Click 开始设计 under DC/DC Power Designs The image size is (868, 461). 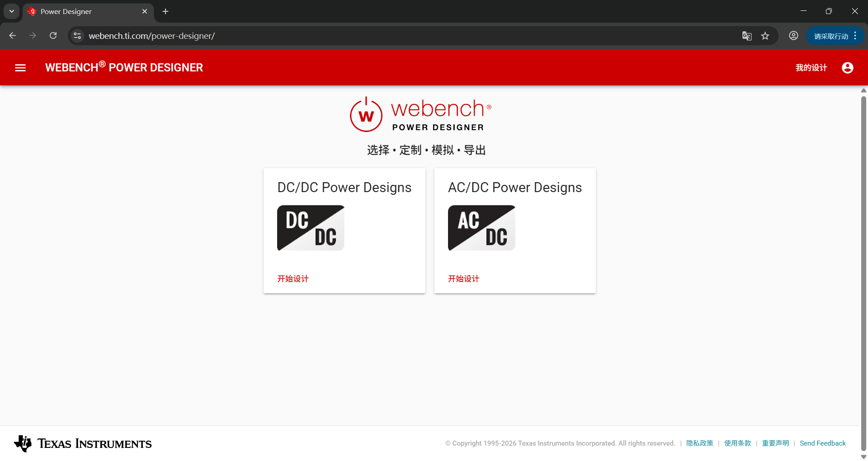[x=293, y=279]
